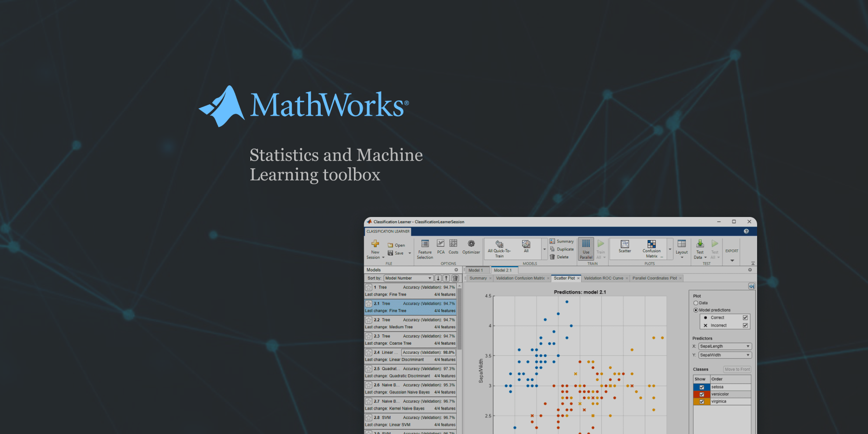Click the New Session plus icon
Screen dimensions: 868x434
point(375,244)
